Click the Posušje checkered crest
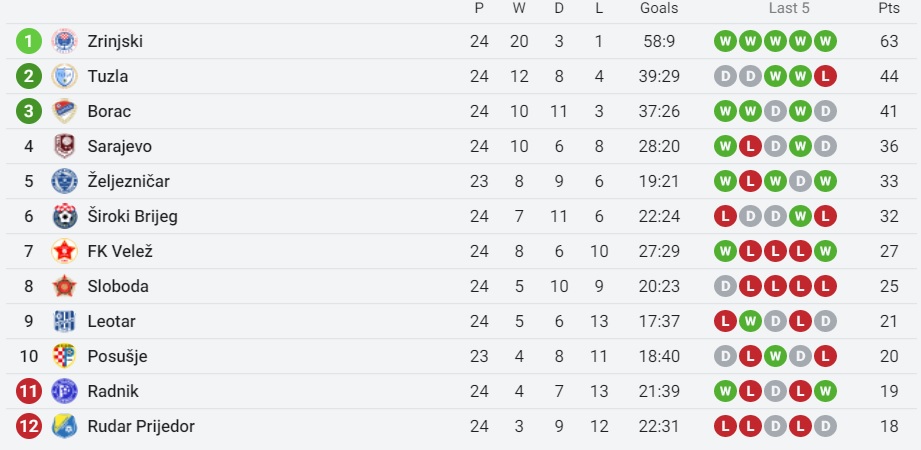 [x=64, y=356]
